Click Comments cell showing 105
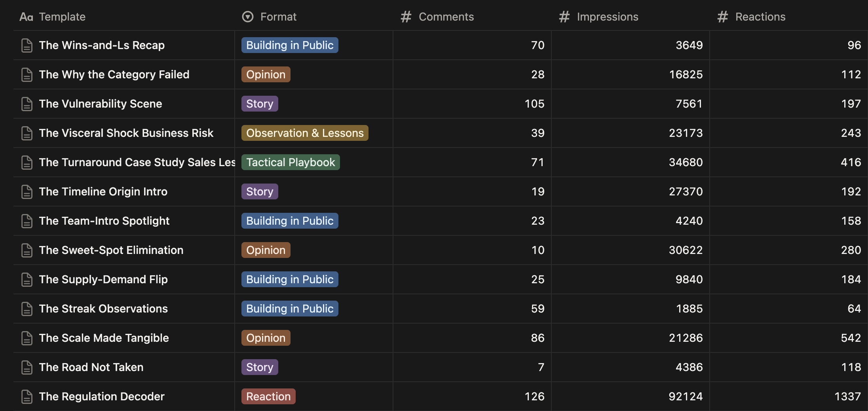The height and width of the screenshot is (411, 868). pos(472,104)
